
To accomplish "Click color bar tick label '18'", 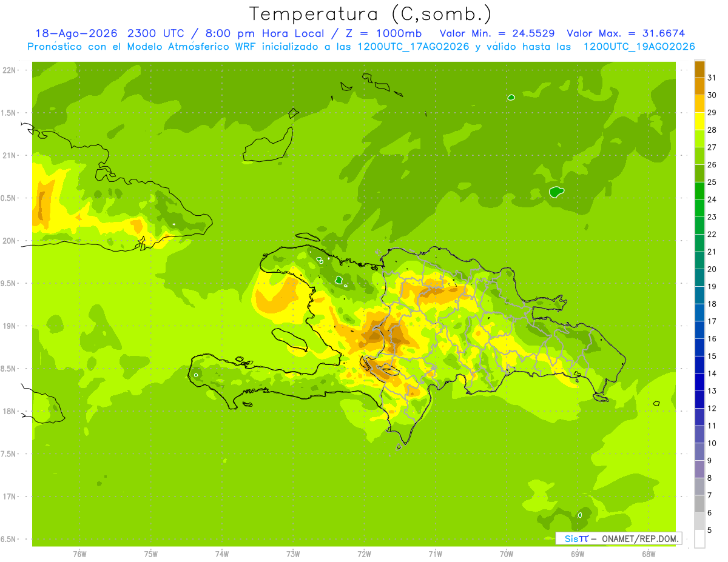I will (x=712, y=304).
